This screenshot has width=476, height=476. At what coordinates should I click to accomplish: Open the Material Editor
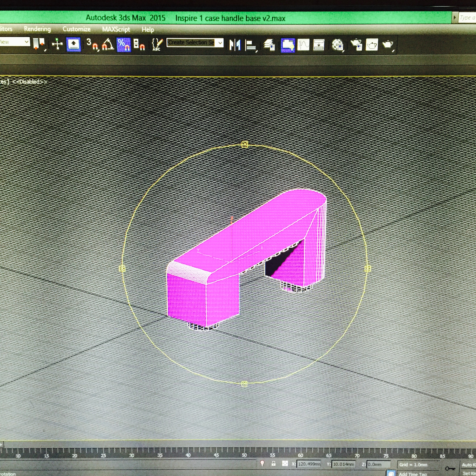point(338,45)
